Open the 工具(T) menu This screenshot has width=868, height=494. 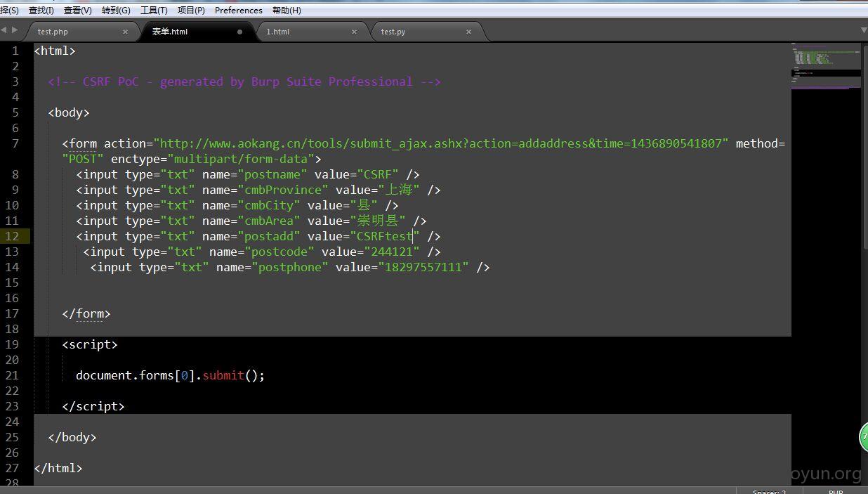click(154, 10)
